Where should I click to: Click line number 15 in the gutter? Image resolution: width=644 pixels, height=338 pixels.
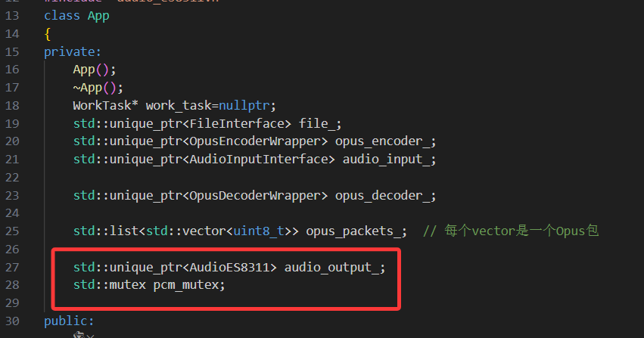point(12,51)
